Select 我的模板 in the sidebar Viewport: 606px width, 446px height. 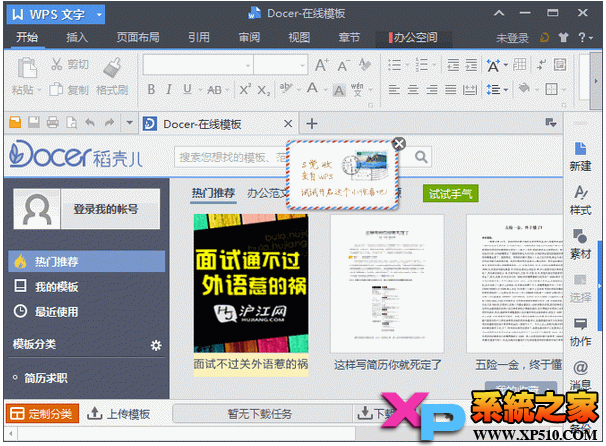[x=87, y=286]
